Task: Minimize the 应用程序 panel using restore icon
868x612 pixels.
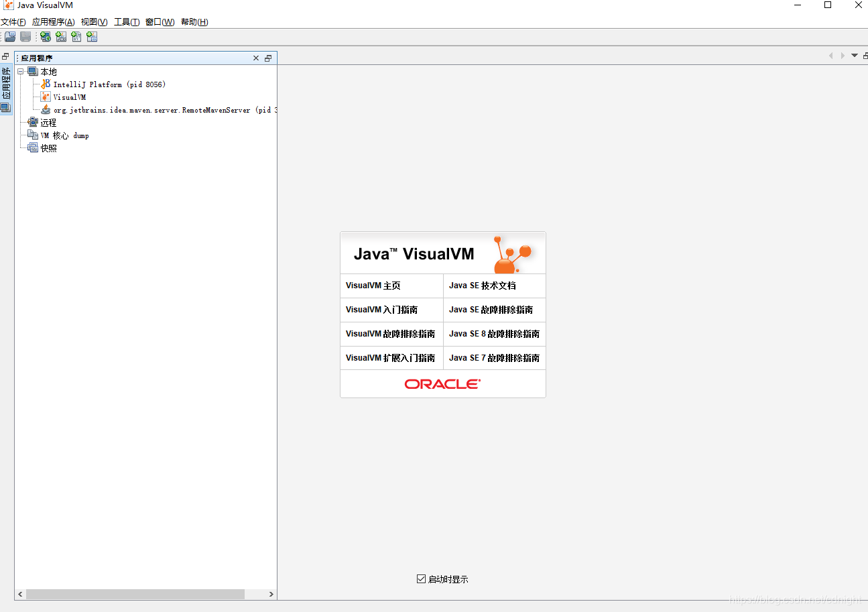Action: click(x=268, y=58)
